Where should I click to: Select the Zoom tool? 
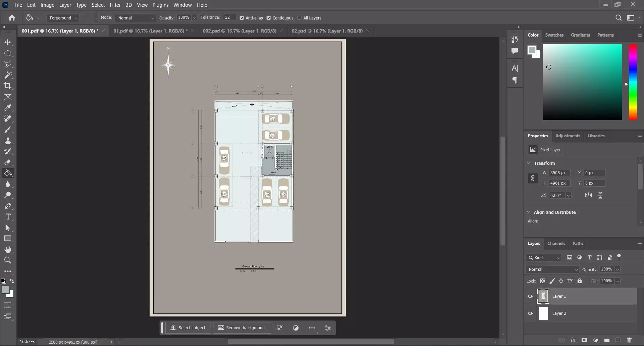click(8, 260)
